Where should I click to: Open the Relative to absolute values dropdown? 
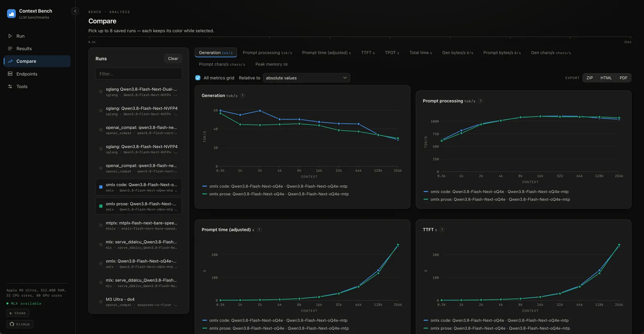306,78
